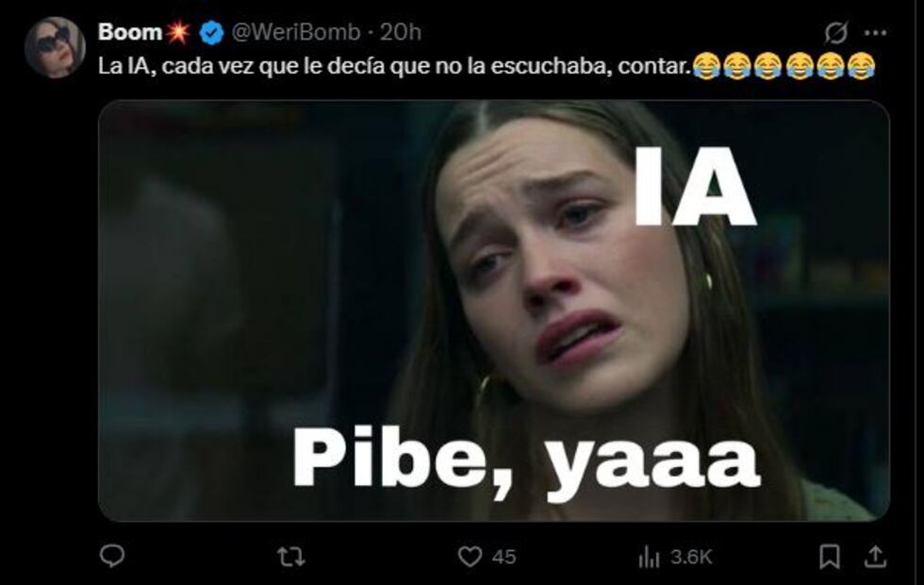Click the Grok explain-post icon
The height and width of the screenshot is (585, 924).
835,33
